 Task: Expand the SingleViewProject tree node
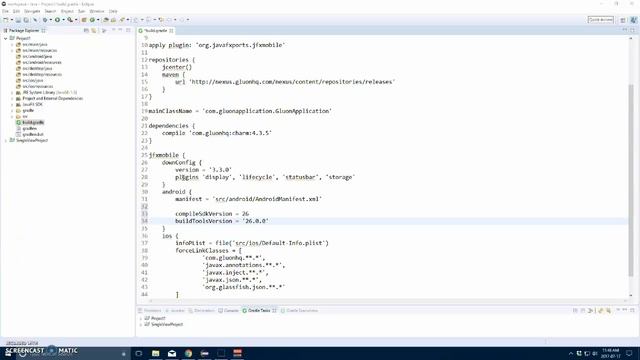6,140
